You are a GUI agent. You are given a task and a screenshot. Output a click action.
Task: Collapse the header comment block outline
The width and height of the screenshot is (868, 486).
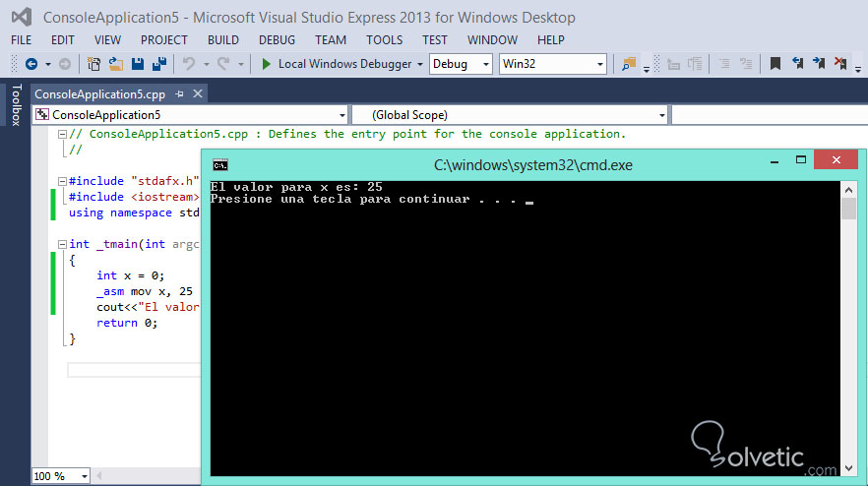(62, 134)
